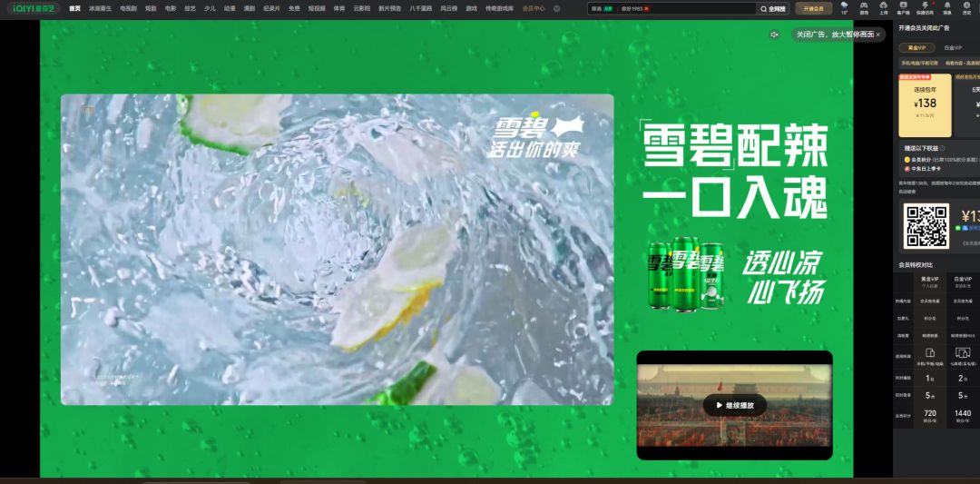Expand more channels arrow after 会员中心
Viewport: 980px width, 484px height.
(556, 9)
